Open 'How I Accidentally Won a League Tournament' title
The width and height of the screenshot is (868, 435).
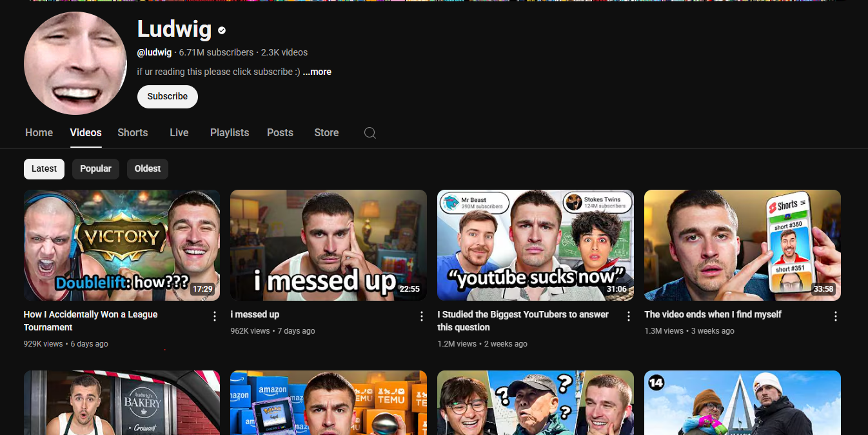[x=91, y=321]
